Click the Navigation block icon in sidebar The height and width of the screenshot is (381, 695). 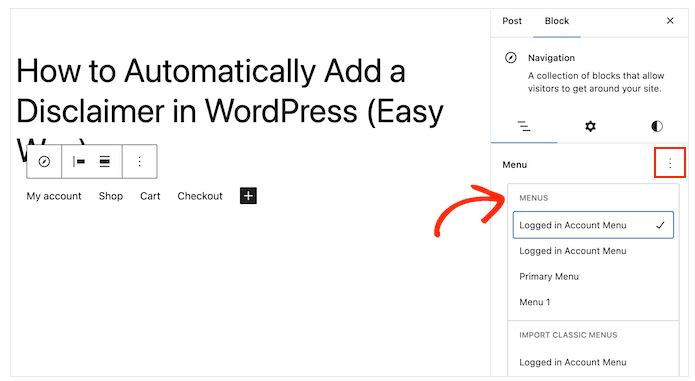511,58
